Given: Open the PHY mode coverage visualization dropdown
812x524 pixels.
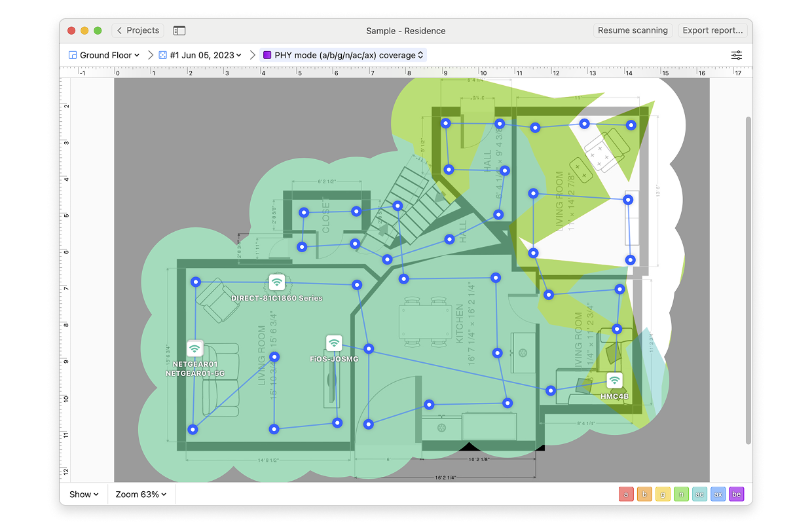Looking at the screenshot, I should (344, 55).
